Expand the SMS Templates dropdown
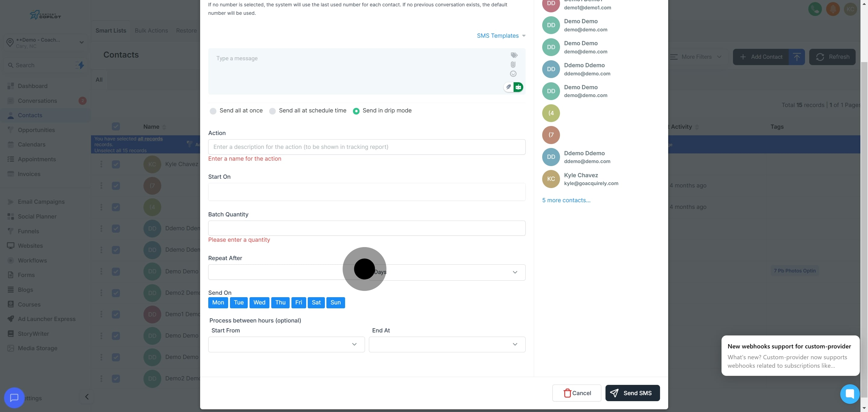Screen dimensions: 868x412 coord(501,36)
